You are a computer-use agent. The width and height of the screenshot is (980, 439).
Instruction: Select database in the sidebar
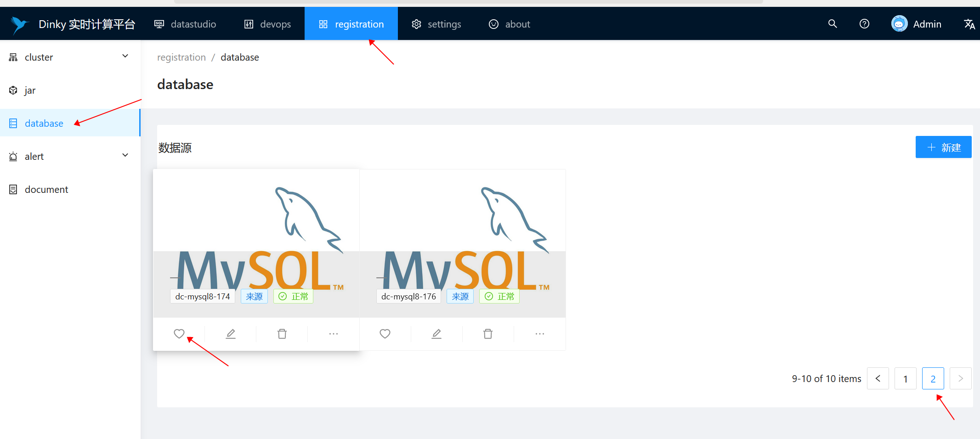pos(70,123)
